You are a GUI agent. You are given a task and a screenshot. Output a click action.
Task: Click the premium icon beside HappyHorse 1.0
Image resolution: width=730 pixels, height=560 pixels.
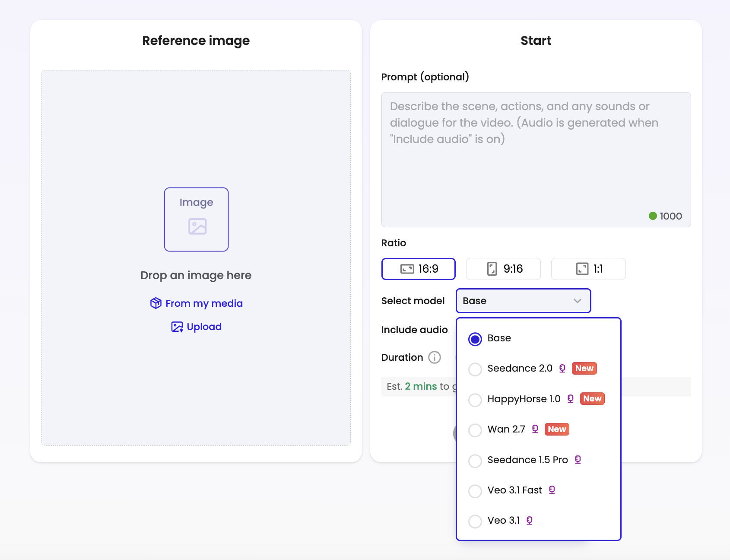[571, 399]
